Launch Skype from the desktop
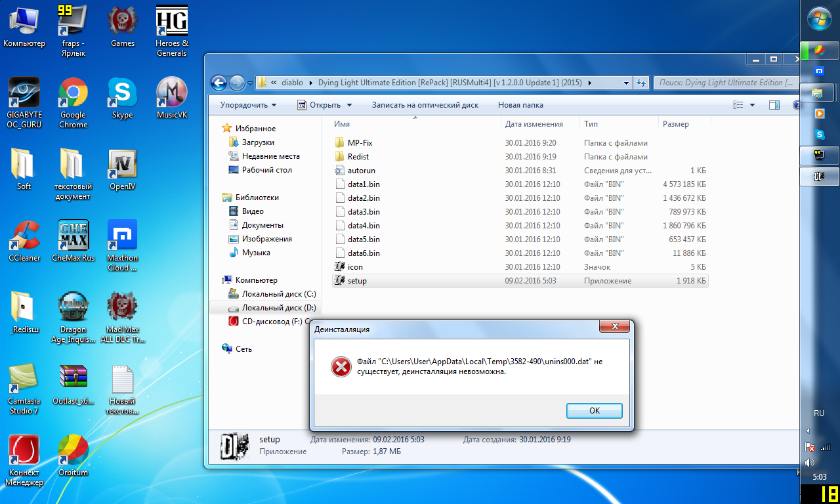The image size is (840, 504). (x=122, y=94)
